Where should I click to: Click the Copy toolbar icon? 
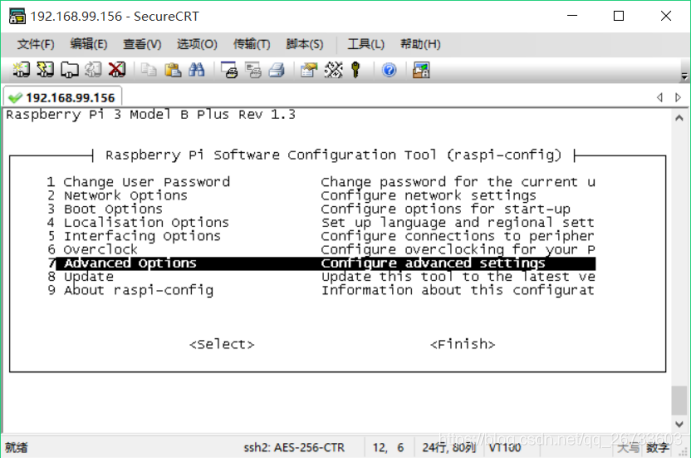tap(149, 70)
